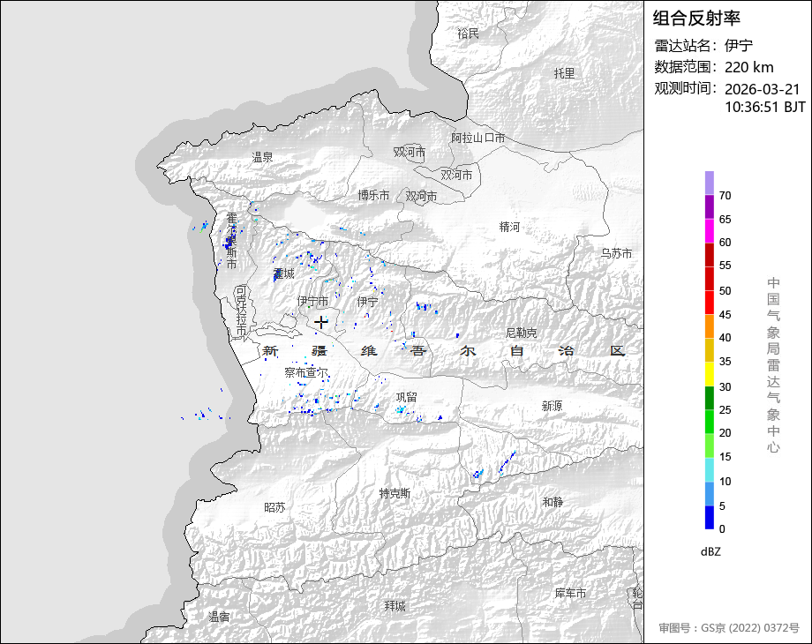This screenshot has width=812, height=644.
Task: Click the 组合反射率 title
Action: [696, 19]
